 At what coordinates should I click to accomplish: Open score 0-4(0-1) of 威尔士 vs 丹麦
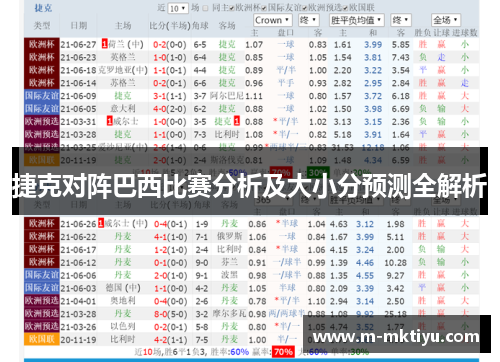click(x=170, y=224)
